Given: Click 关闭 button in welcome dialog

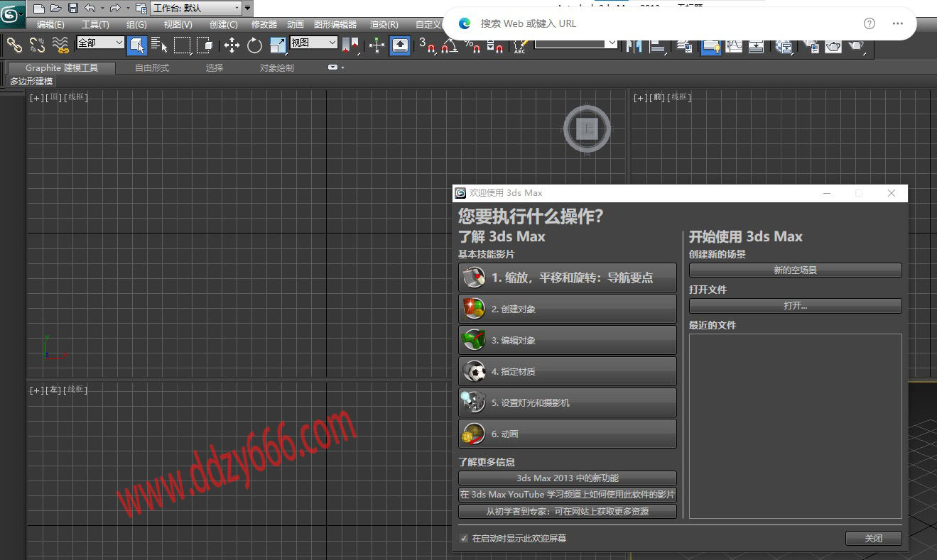Looking at the screenshot, I should point(873,539).
